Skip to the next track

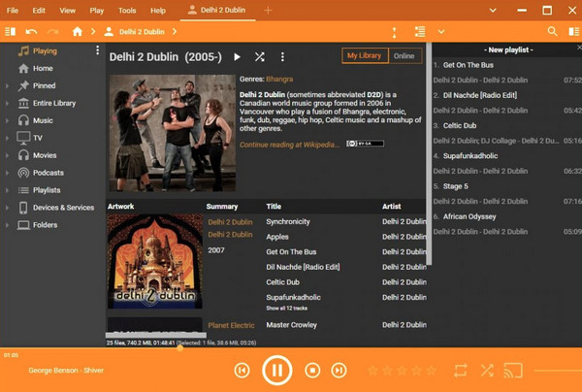[339, 370]
